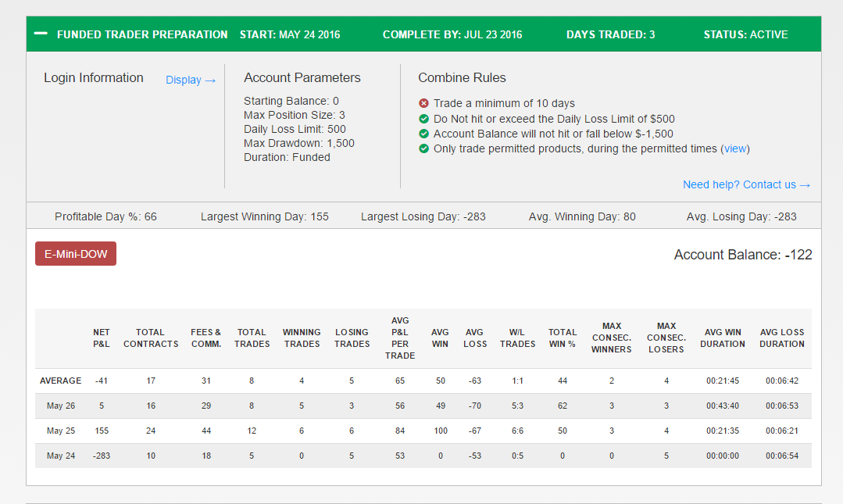Click the MAX CONSEC. WINNERS header
Viewport: 843px width, 504px height.
tap(611, 338)
